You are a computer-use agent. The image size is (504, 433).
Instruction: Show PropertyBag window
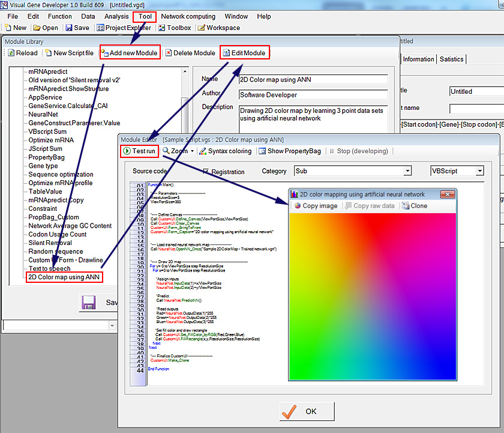point(290,151)
